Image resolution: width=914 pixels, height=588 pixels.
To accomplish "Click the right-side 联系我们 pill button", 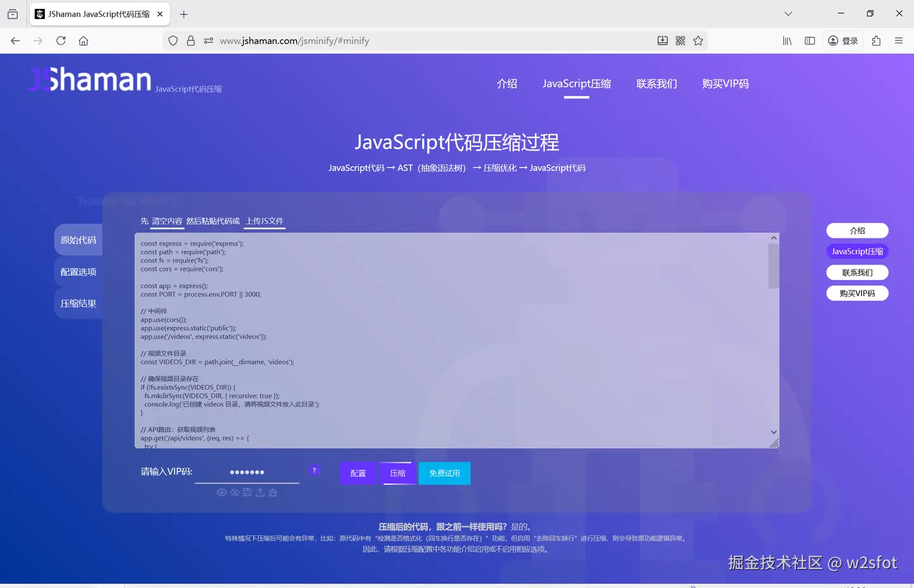I will (858, 272).
